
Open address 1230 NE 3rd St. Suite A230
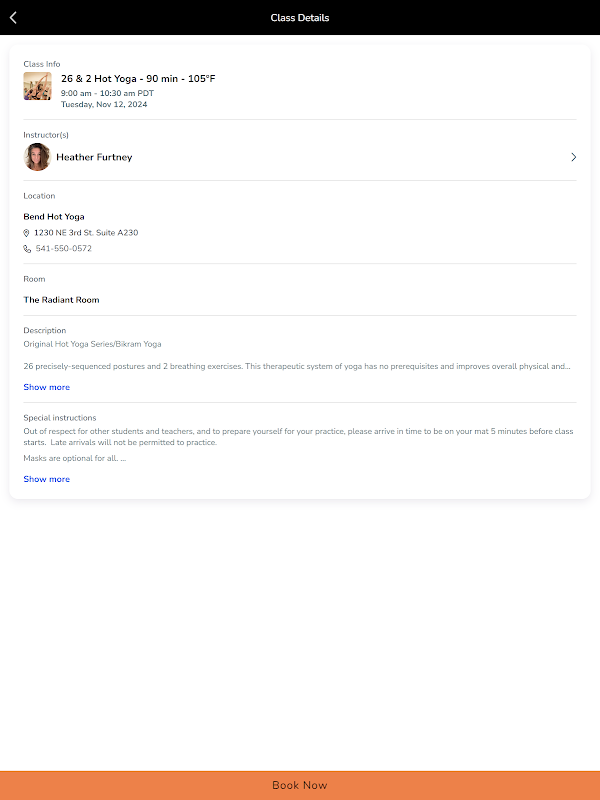(86, 233)
